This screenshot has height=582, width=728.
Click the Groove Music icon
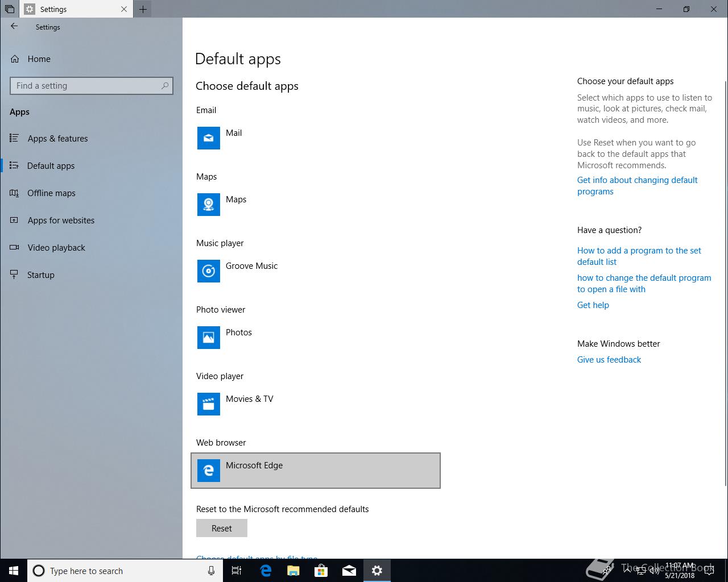209,271
